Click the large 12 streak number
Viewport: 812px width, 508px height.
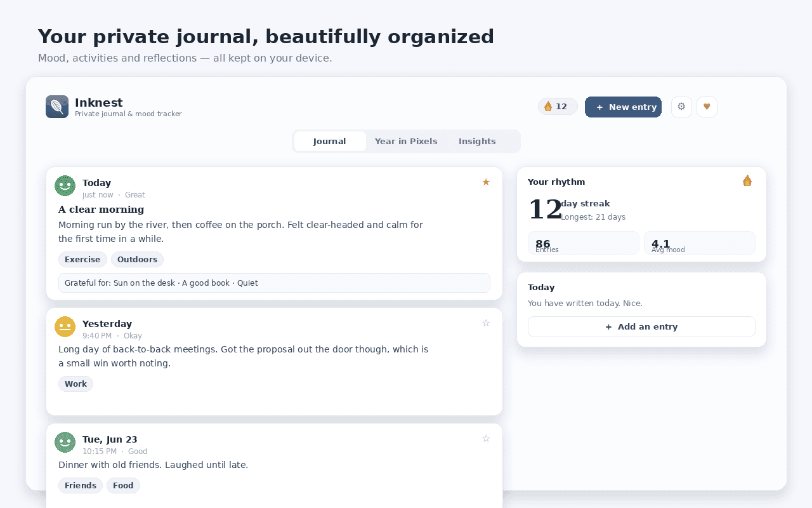tap(544, 210)
